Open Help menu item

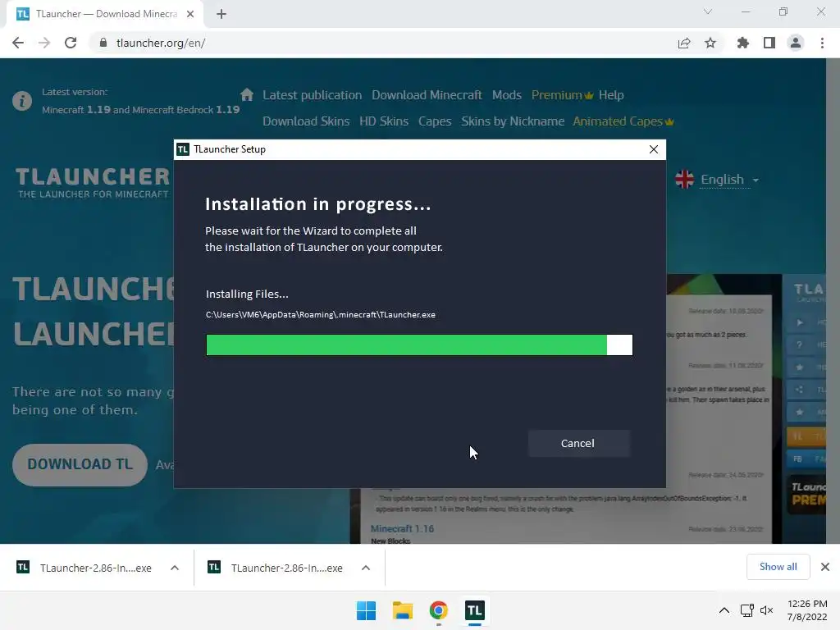pyautogui.click(x=611, y=95)
